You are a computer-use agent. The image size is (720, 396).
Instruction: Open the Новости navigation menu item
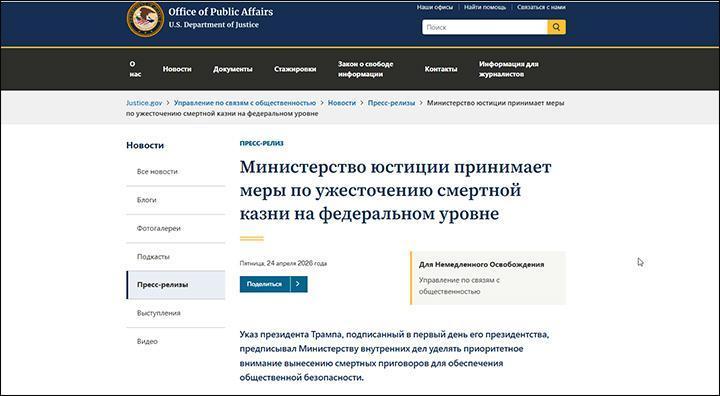177,69
